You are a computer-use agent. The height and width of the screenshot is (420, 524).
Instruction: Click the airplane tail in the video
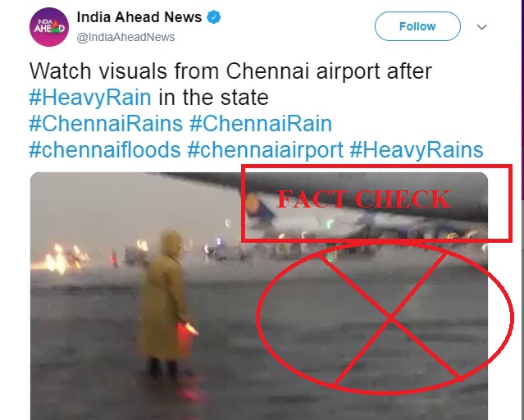click(x=259, y=209)
